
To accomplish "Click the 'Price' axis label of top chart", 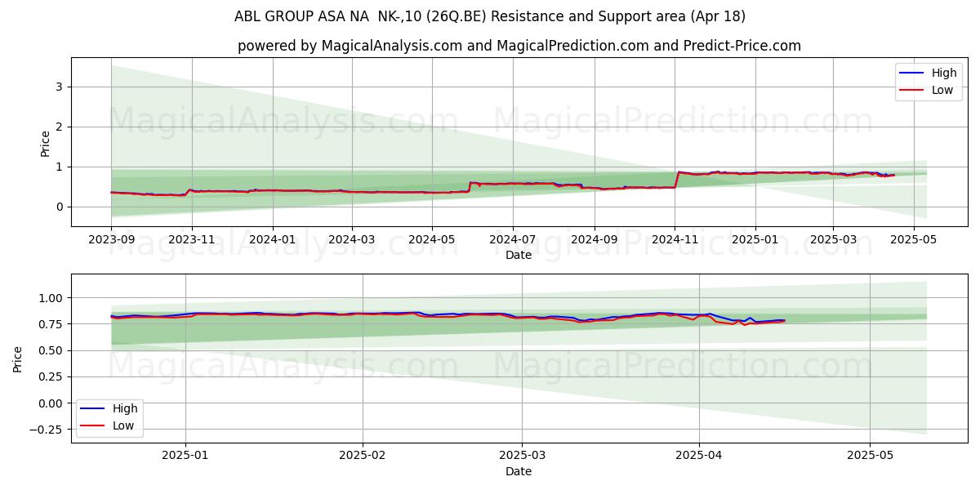I will tap(46, 143).
